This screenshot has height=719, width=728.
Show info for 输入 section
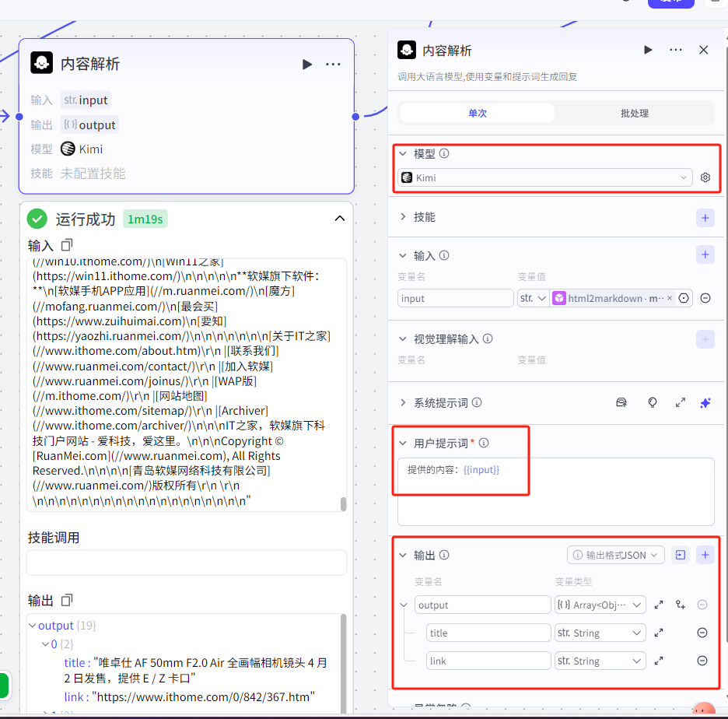[x=444, y=255]
